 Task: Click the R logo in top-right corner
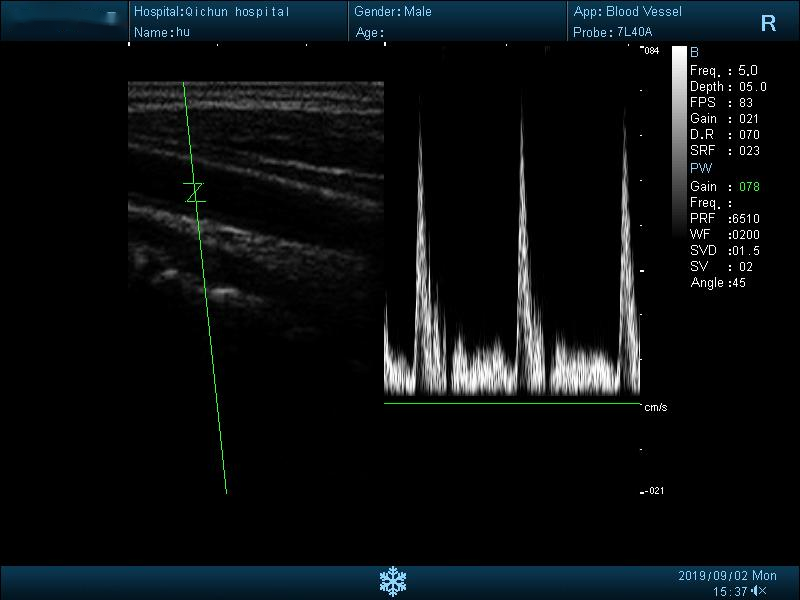tap(768, 24)
